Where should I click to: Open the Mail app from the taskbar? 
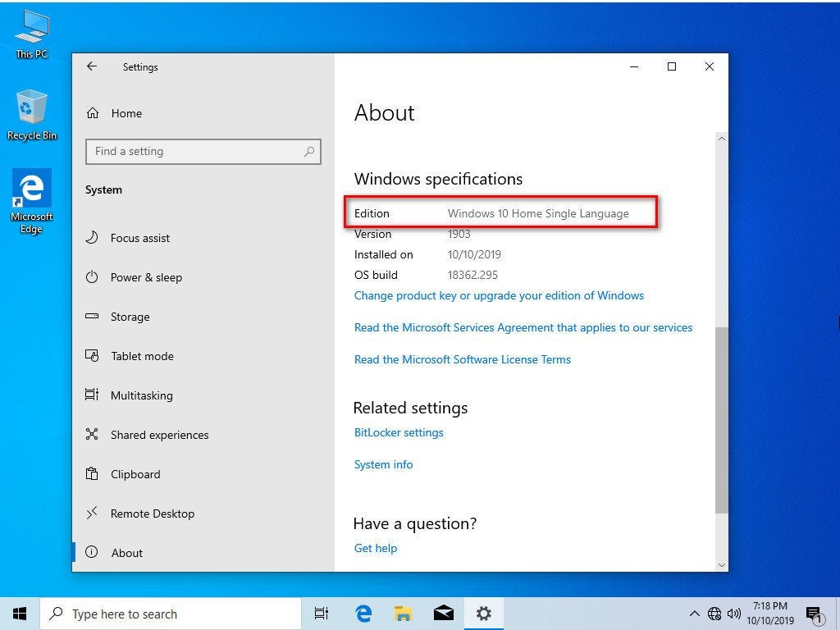tap(443, 613)
